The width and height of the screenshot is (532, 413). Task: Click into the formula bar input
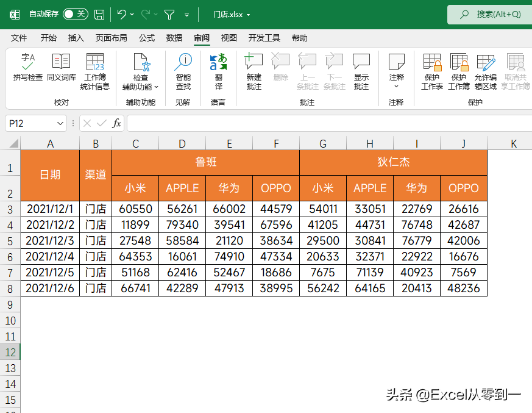coord(330,123)
